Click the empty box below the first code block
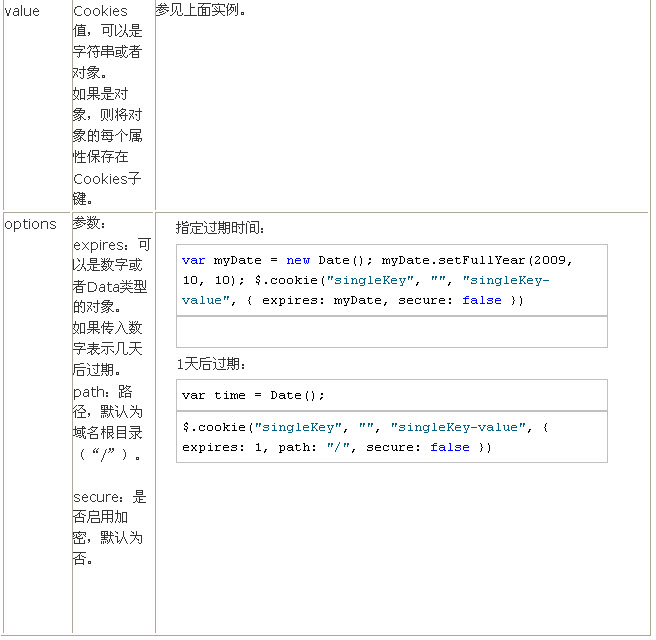656x640 pixels. (391, 331)
